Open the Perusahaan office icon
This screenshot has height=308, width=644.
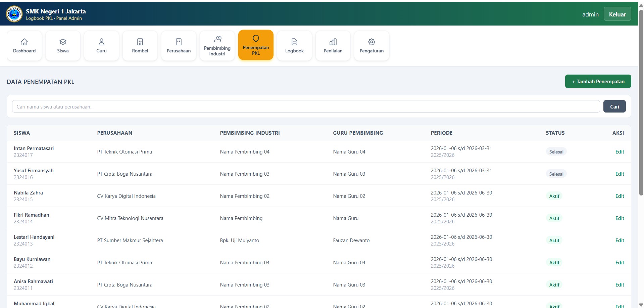pos(179,42)
